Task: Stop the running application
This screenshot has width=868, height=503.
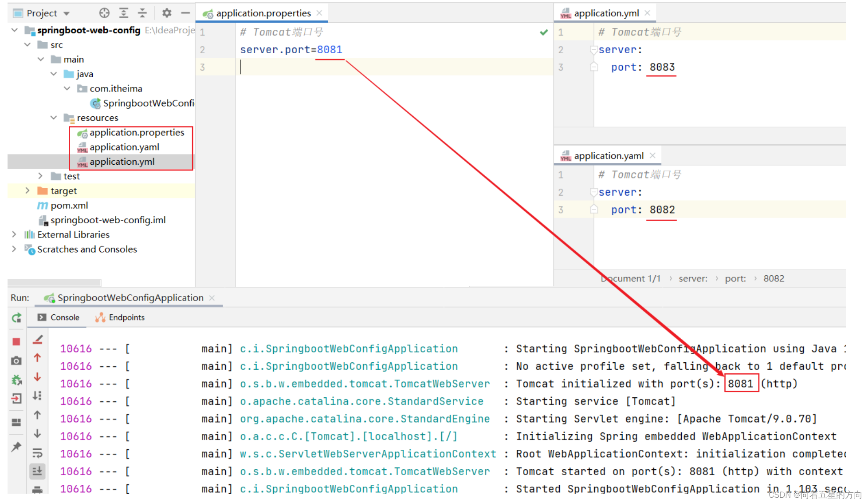Action: tap(16, 341)
